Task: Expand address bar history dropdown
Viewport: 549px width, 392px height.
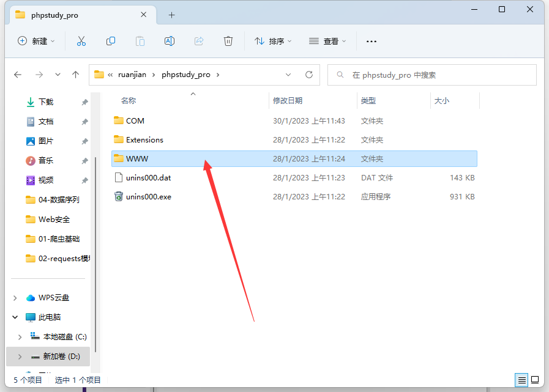Action: coord(288,75)
